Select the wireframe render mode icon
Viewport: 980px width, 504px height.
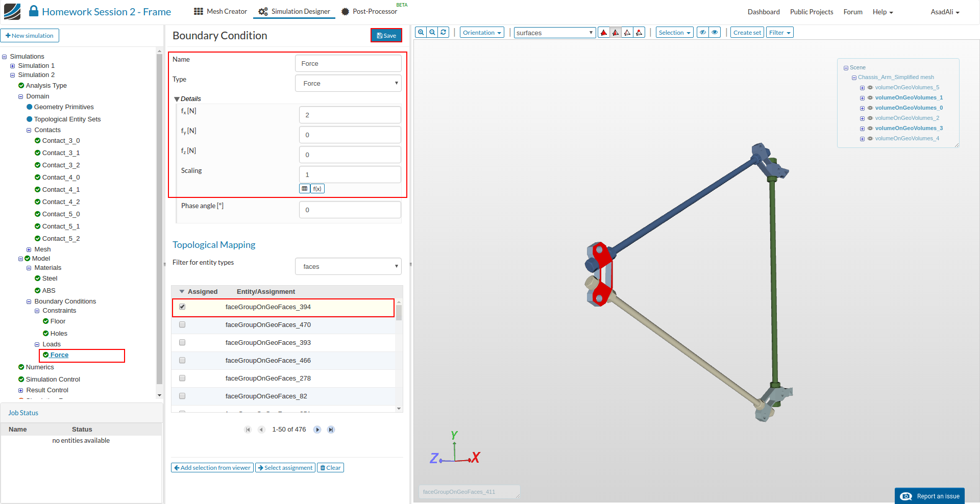[627, 33]
